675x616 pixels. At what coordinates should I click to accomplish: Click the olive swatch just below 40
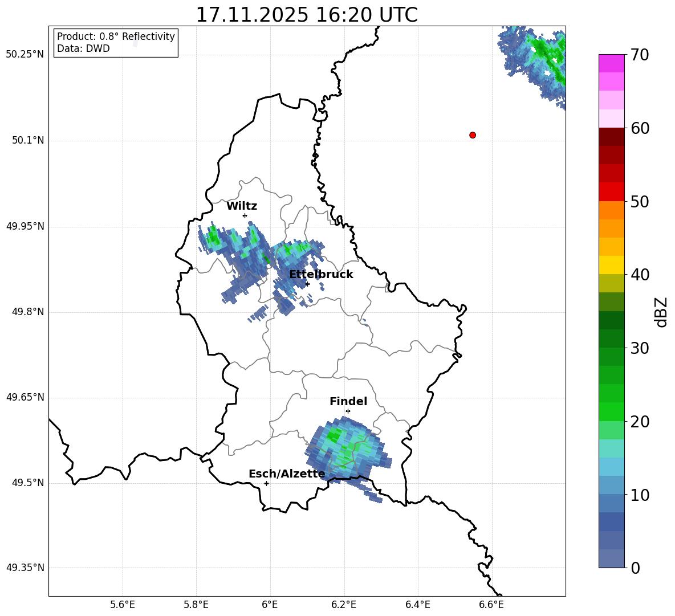click(611, 283)
